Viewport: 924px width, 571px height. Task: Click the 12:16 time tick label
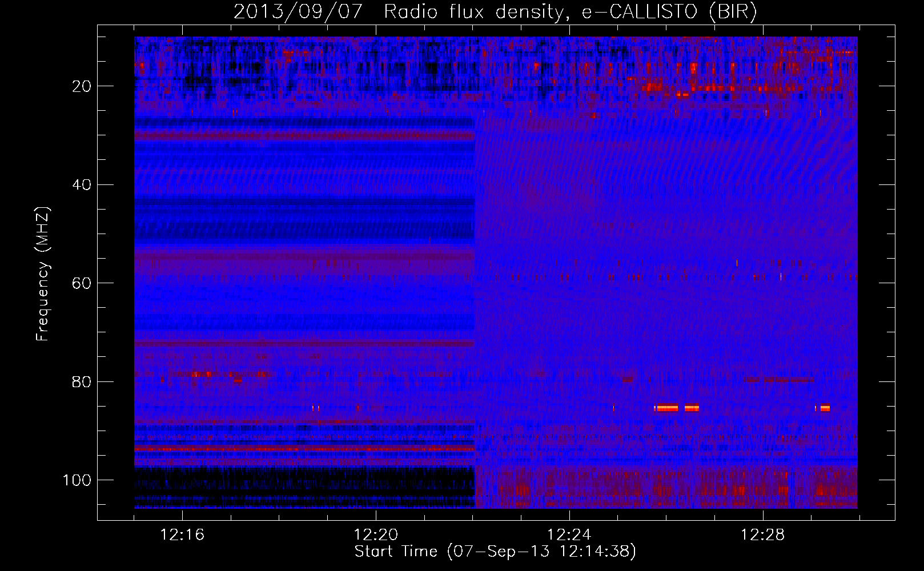[182, 535]
